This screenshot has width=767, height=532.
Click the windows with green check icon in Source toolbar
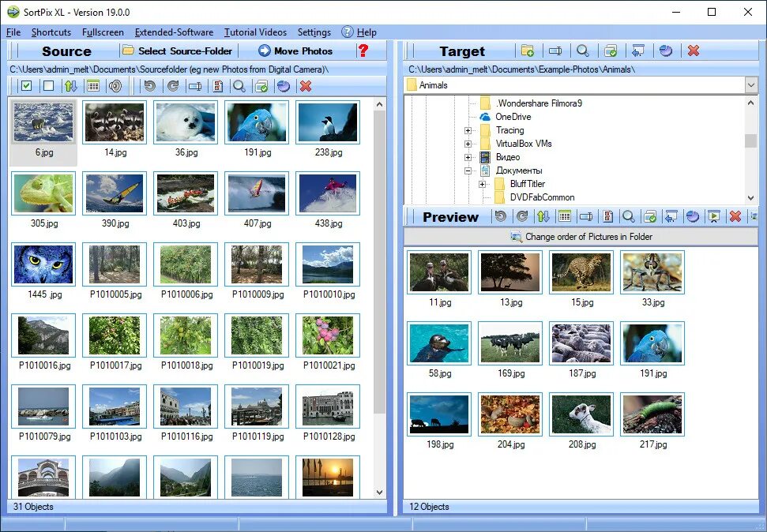[261, 86]
